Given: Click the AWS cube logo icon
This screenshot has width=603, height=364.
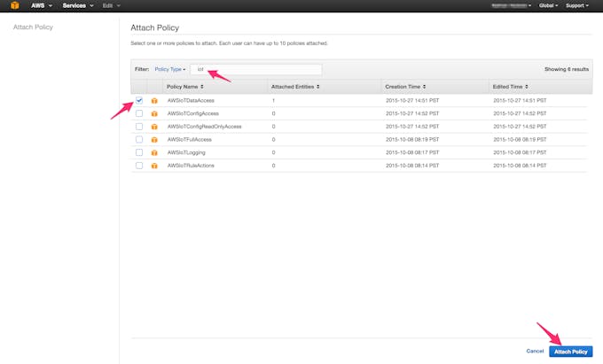Looking at the screenshot, I should [14, 5].
